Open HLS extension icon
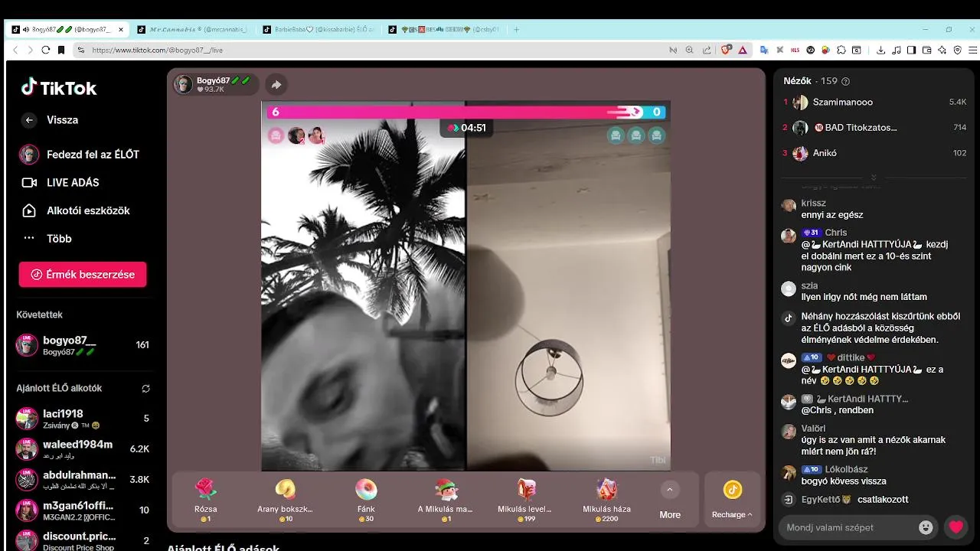The image size is (980, 551). click(x=795, y=50)
